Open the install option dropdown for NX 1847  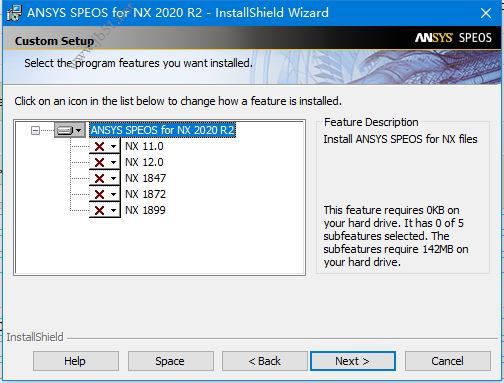pos(105,178)
